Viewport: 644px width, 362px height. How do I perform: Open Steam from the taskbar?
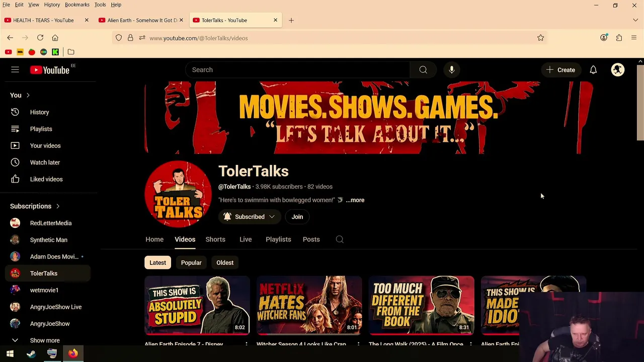click(31, 353)
